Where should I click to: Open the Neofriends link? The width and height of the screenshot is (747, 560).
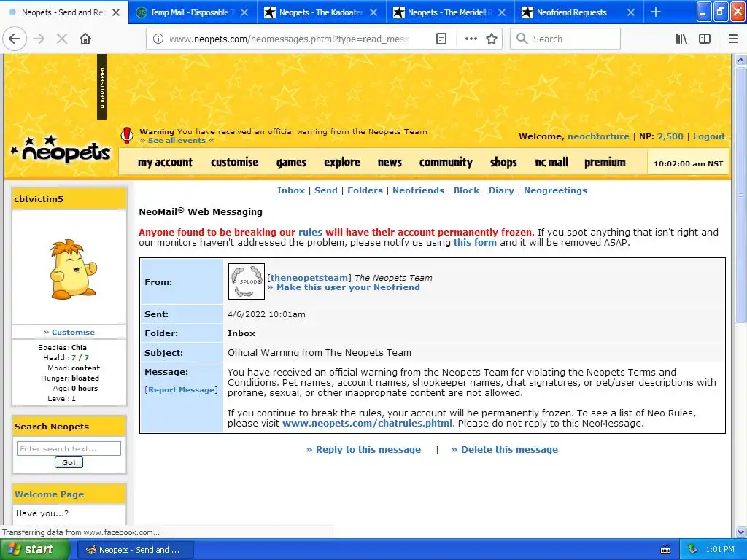point(418,190)
